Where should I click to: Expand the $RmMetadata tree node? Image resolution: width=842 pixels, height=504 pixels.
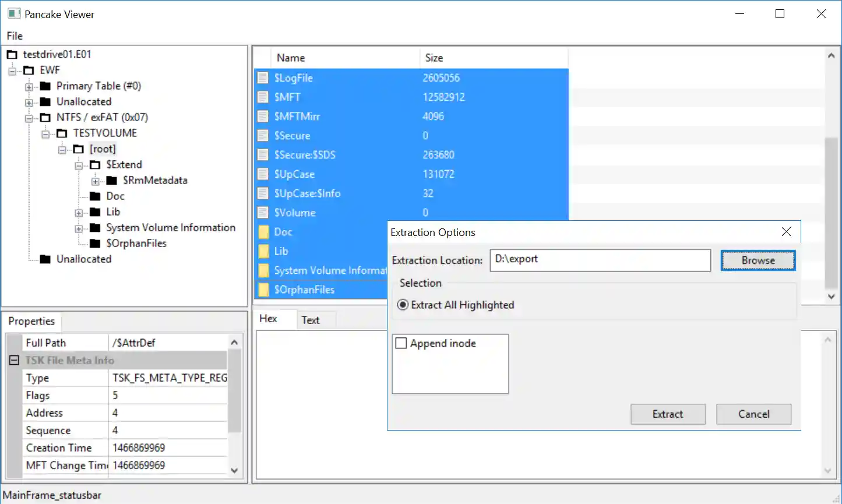pos(95,181)
